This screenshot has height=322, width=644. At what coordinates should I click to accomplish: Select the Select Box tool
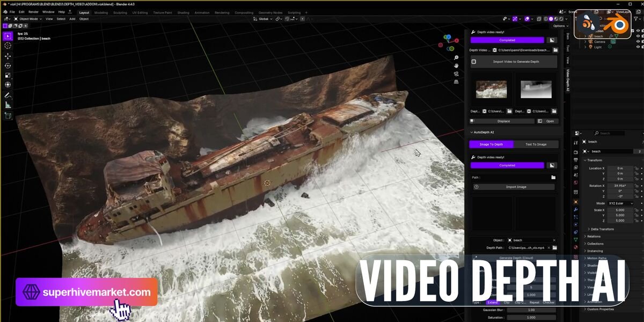point(8,36)
